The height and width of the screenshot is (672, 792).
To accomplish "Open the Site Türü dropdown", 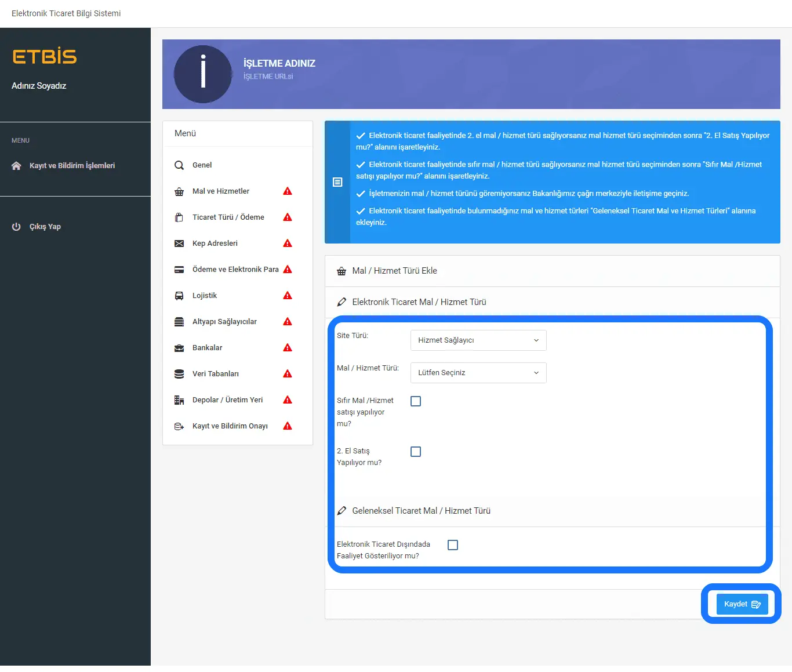I will [478, 340].
